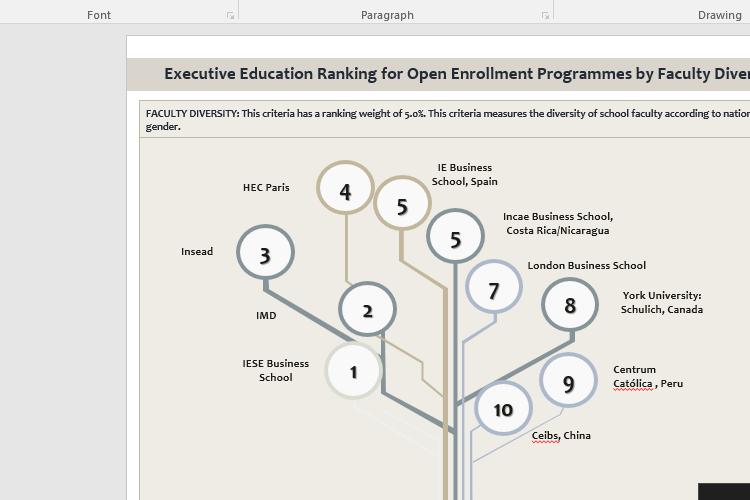Click the Ceibs, China label
Screen dimensions: 750x500
tap(561, 435)
